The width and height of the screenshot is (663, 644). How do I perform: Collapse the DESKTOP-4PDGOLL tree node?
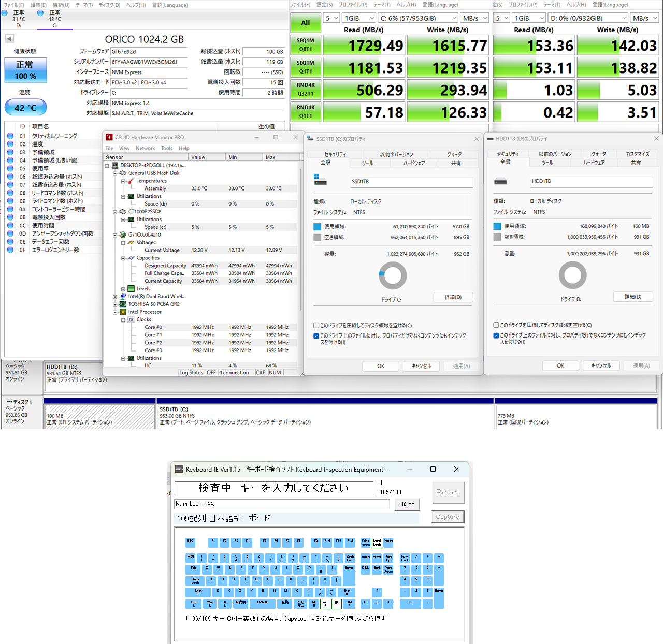point(107,166)
